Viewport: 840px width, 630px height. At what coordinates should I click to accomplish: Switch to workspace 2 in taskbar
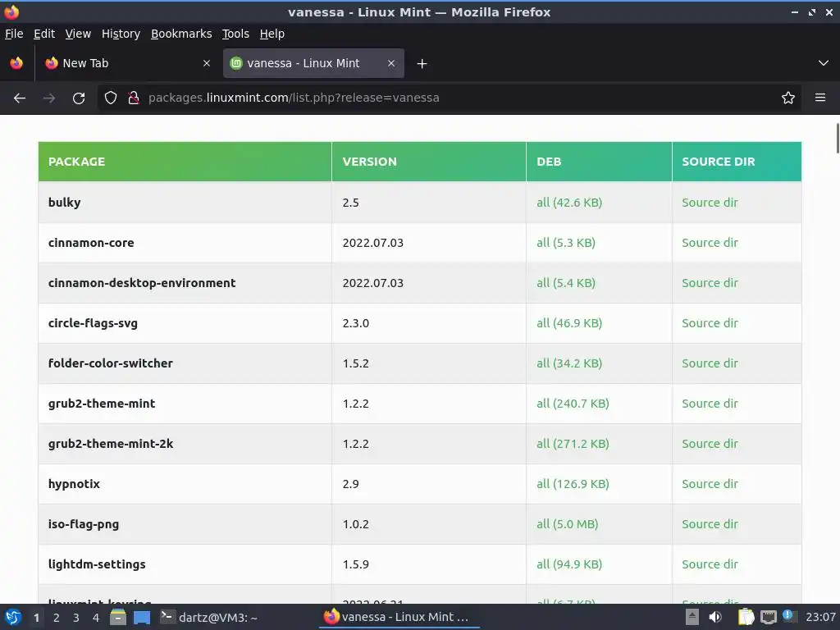57,618
